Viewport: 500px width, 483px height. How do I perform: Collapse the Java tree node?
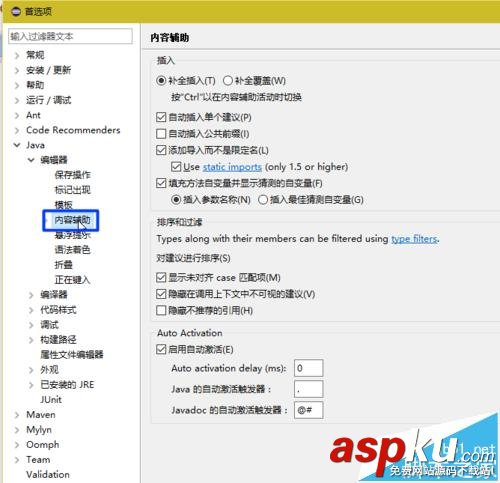17,145
